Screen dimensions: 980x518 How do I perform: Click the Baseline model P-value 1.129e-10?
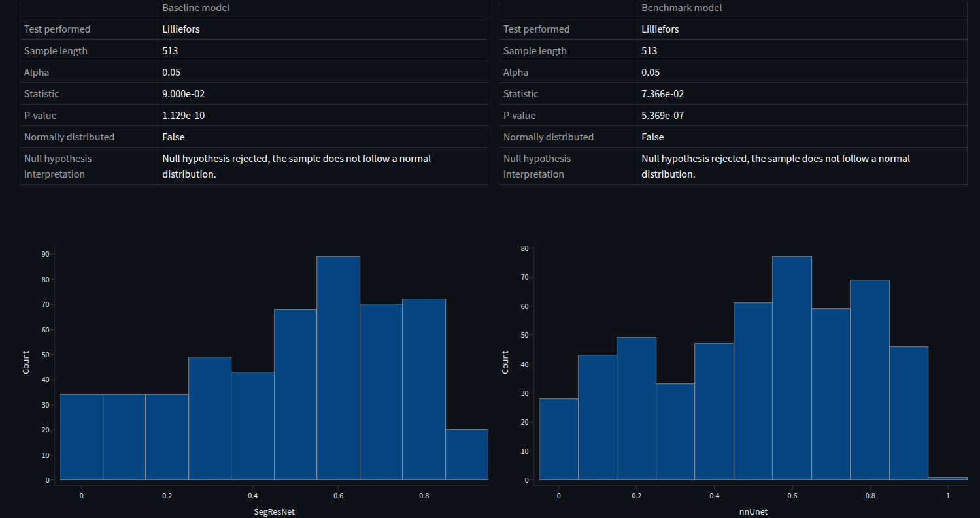pyautogui.click(x=184, y=116)
